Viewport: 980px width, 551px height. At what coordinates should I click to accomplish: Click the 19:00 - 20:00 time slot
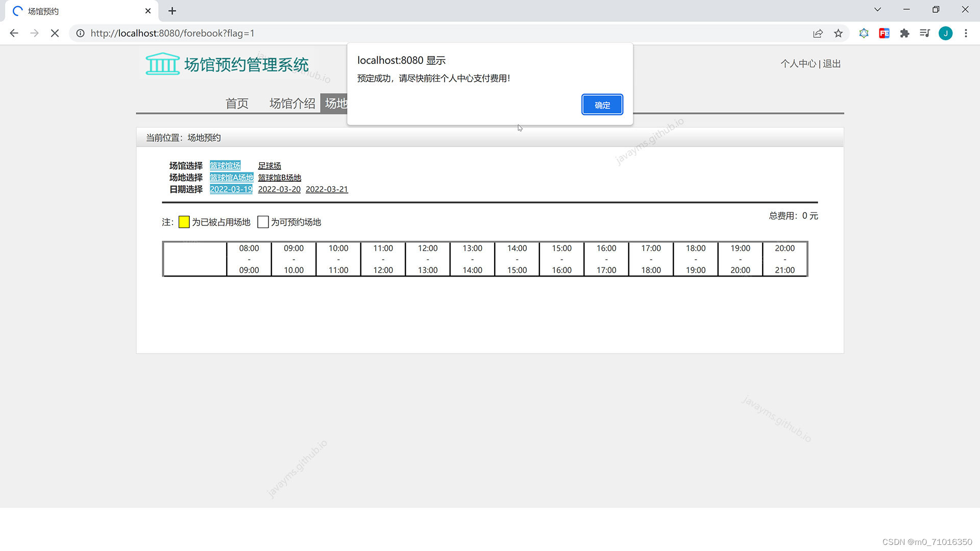[740, 259]
